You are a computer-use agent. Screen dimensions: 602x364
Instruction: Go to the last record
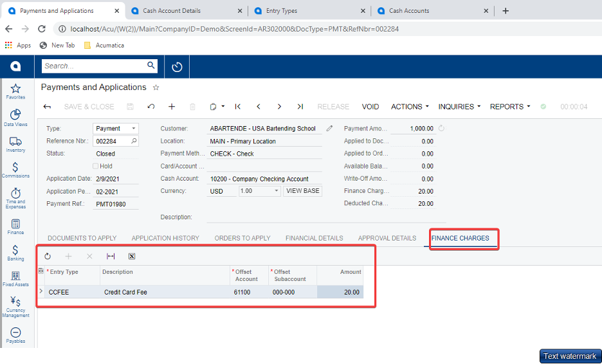click(x=300, y=107)
